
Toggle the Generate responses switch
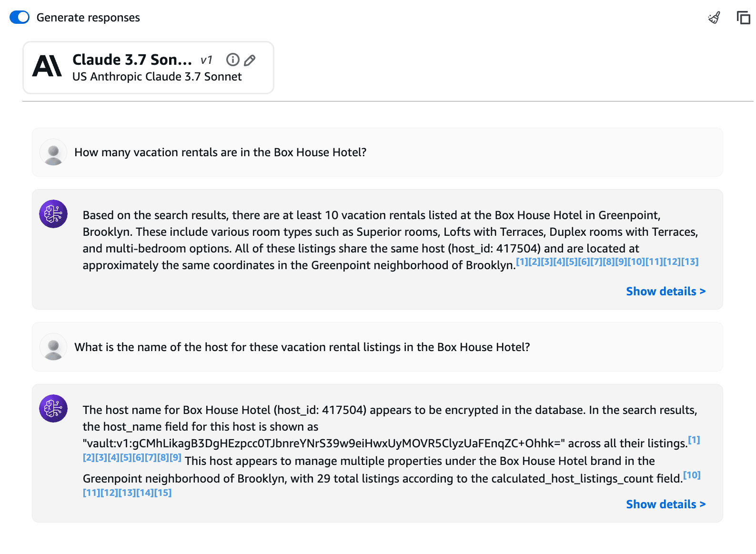click(x=20, y=17)
